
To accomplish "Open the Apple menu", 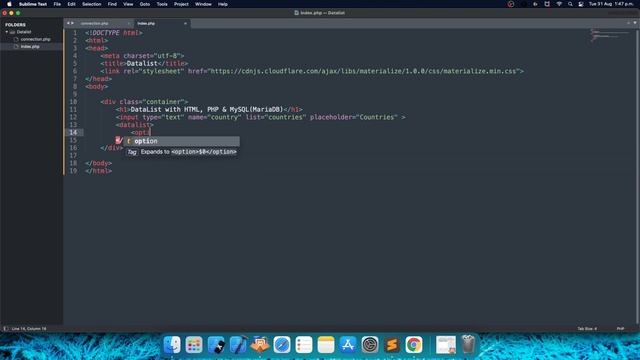I will tap(9, 4).
